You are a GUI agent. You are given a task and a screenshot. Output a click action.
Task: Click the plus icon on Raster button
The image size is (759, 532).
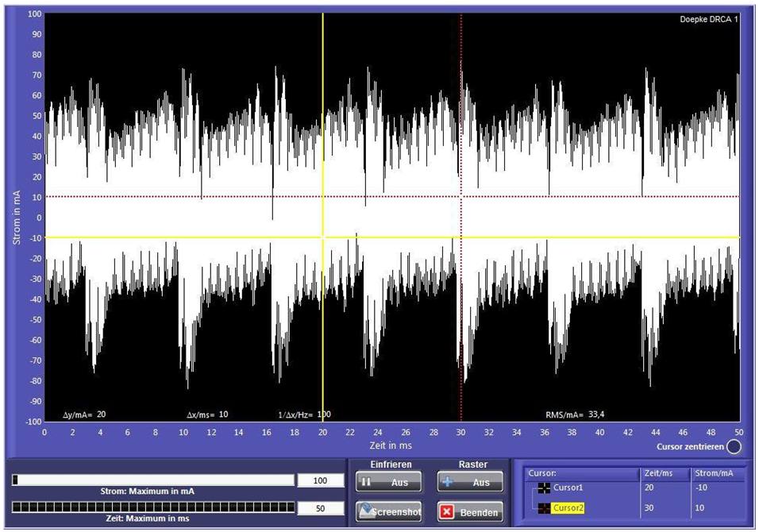coord(449,482)
